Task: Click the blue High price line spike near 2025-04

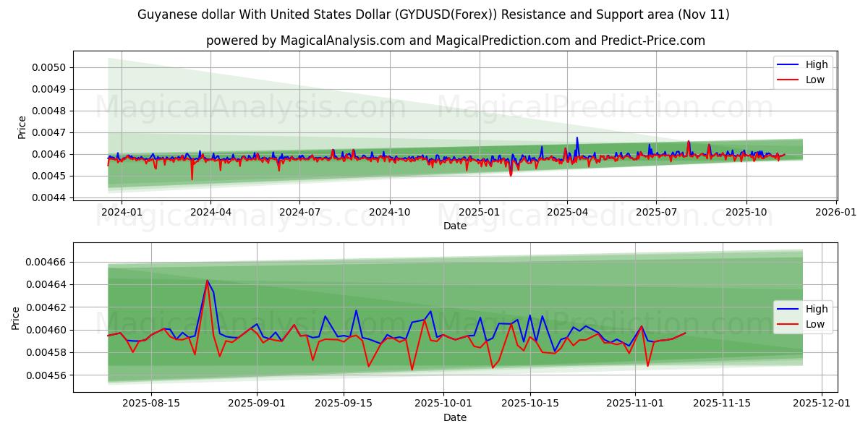Action: tap(576, 139)
